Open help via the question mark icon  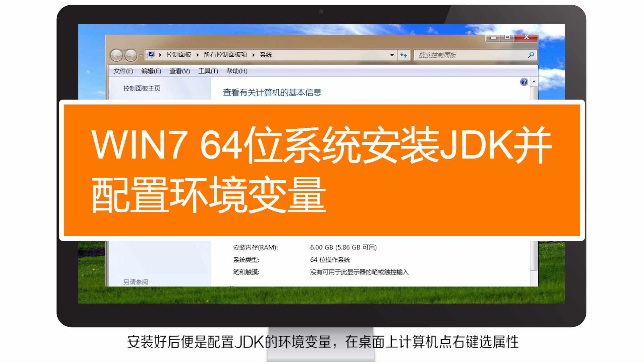coord(524,82)
